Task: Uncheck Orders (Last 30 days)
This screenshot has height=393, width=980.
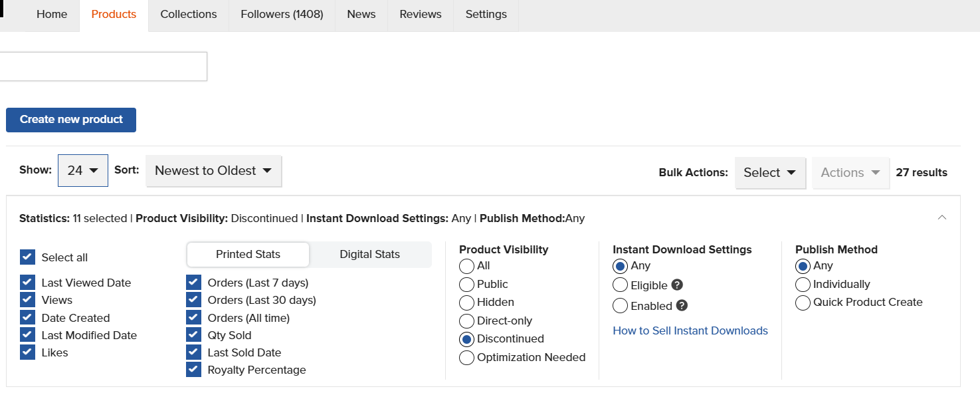Action: [x=193, y=300]
